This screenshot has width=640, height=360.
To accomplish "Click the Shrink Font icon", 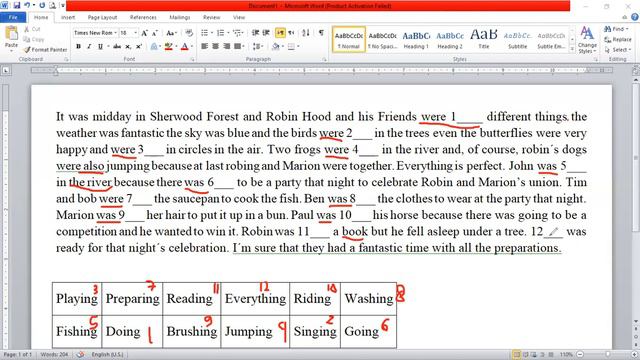I will 155,33.
